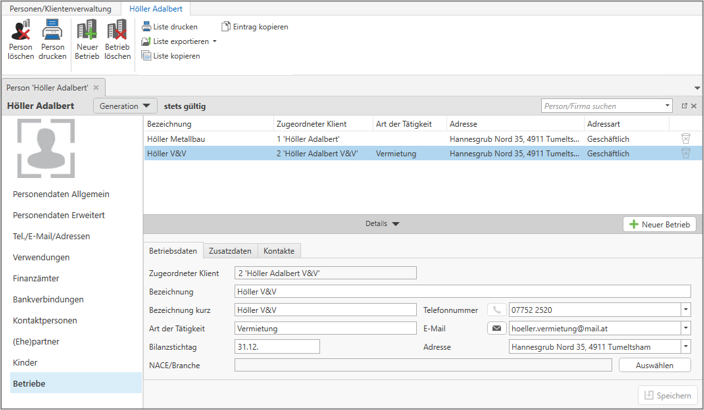
Task: Click Eintrag kopieren in the ribbon
Action: [254, 27]
